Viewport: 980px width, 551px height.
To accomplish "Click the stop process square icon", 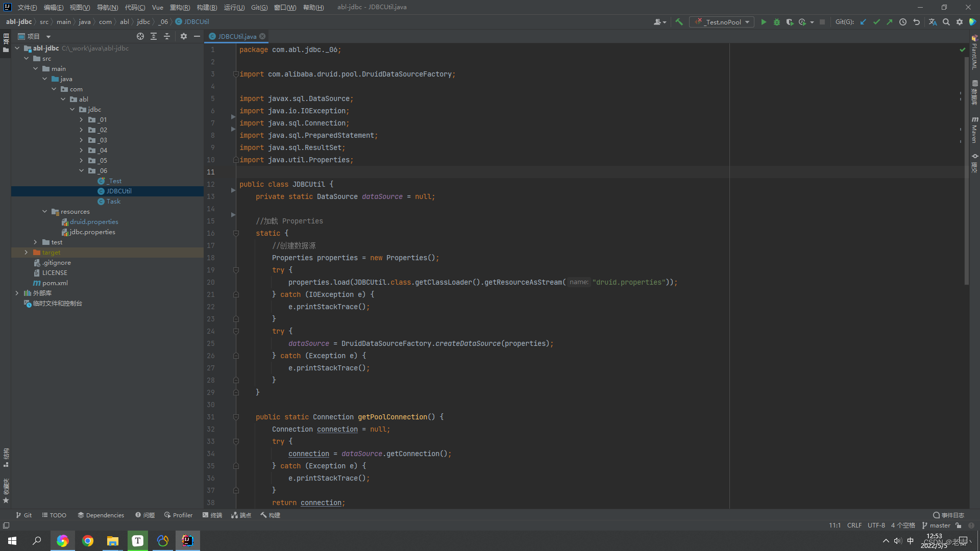I will tap(822, 22).
